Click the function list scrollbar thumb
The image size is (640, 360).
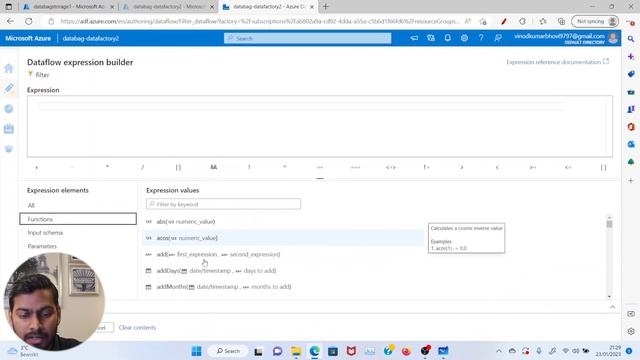[x=609, y=224]
